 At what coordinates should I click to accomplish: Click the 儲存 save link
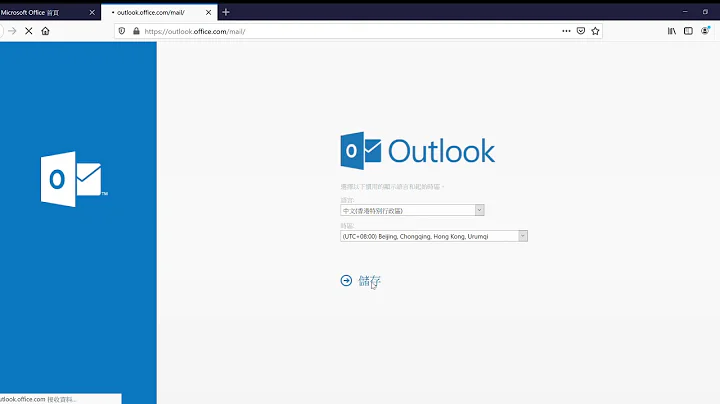coord(370,281)
